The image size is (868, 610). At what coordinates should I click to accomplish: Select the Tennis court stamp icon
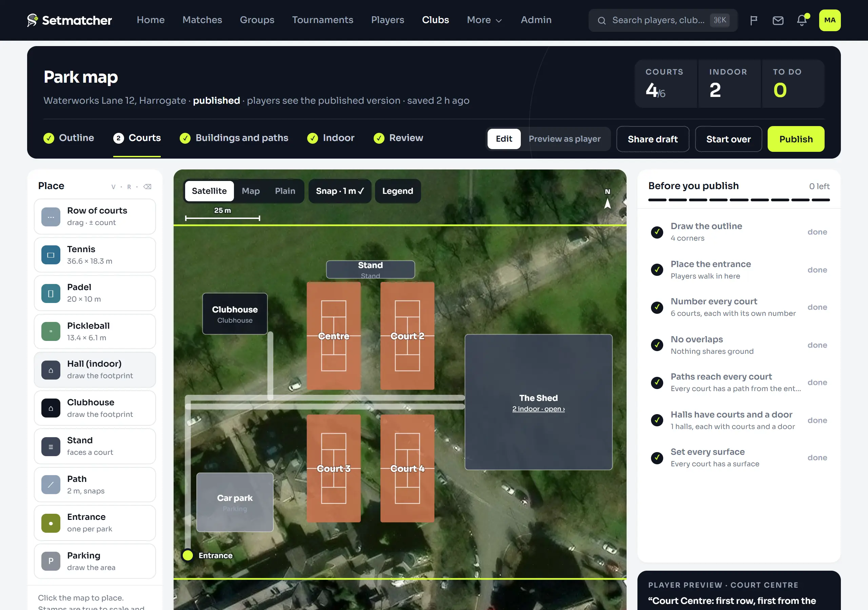[51, 255]
